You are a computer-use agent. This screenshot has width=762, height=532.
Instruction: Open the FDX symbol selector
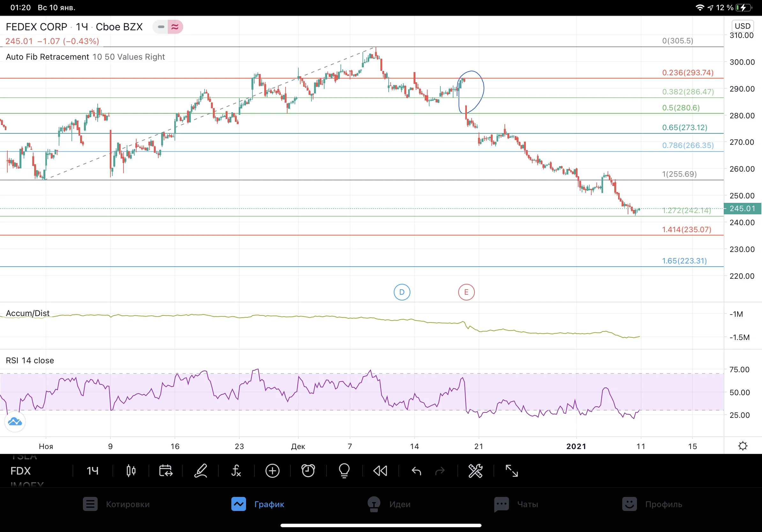20,471
